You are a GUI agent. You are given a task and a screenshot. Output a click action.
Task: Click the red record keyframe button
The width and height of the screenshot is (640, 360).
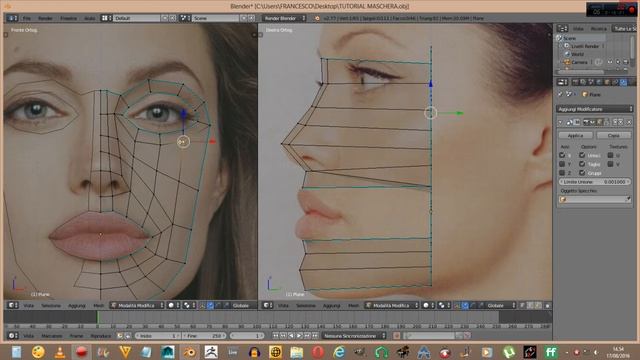396,336
